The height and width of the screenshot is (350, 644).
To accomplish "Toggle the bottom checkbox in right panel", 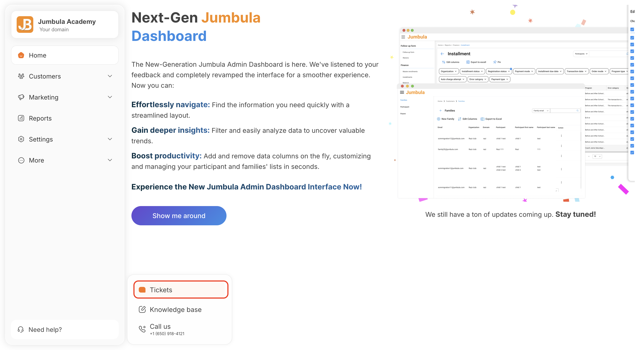I will pos(632,152).
